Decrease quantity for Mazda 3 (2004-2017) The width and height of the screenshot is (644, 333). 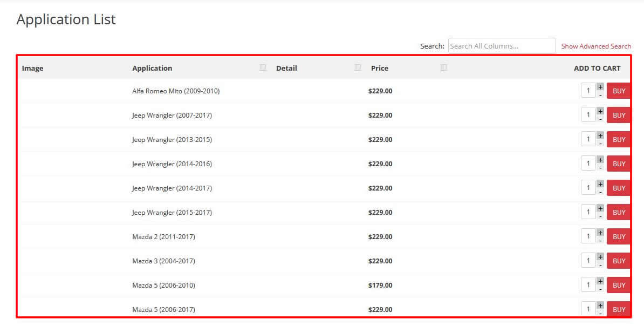600,265
